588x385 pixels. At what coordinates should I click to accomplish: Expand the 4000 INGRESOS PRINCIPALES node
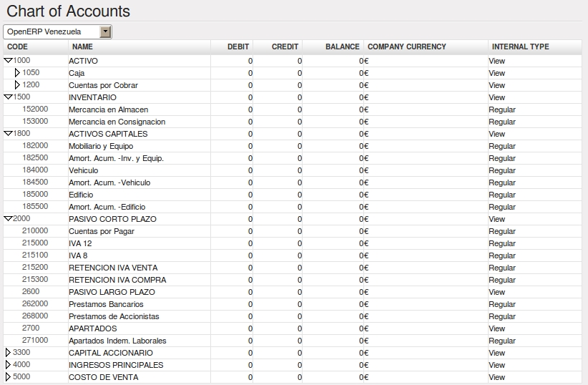8,364
